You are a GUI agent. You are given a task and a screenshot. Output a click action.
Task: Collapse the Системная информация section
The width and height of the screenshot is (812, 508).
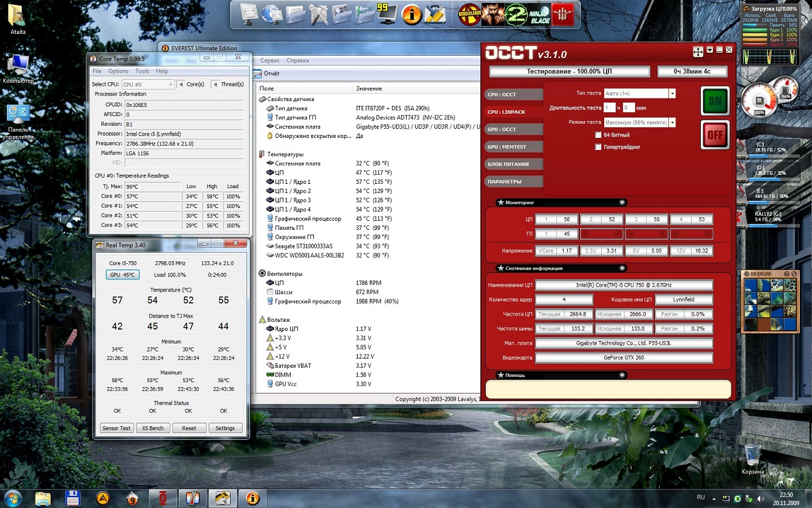coord(622,268)
